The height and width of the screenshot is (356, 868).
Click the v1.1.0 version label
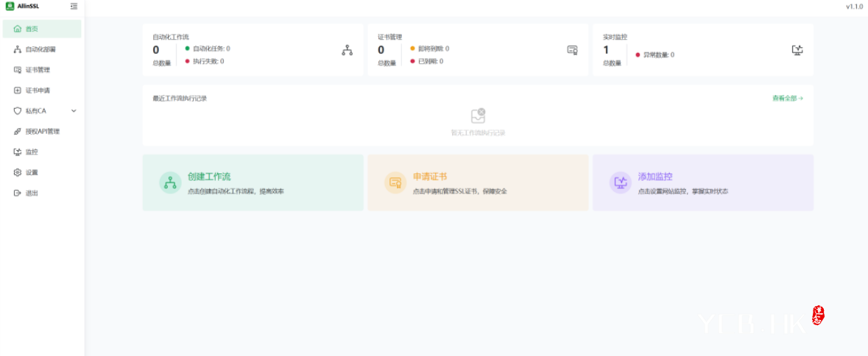[854, 7]
